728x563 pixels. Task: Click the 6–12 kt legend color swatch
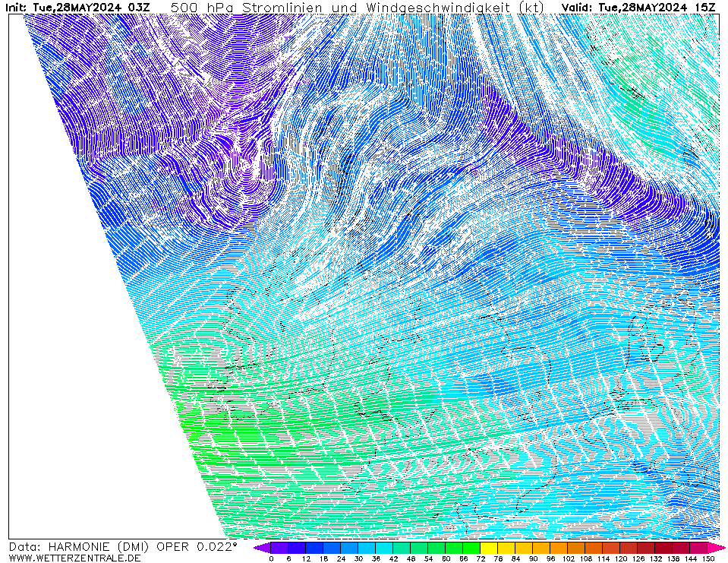[x=297, y=548]
